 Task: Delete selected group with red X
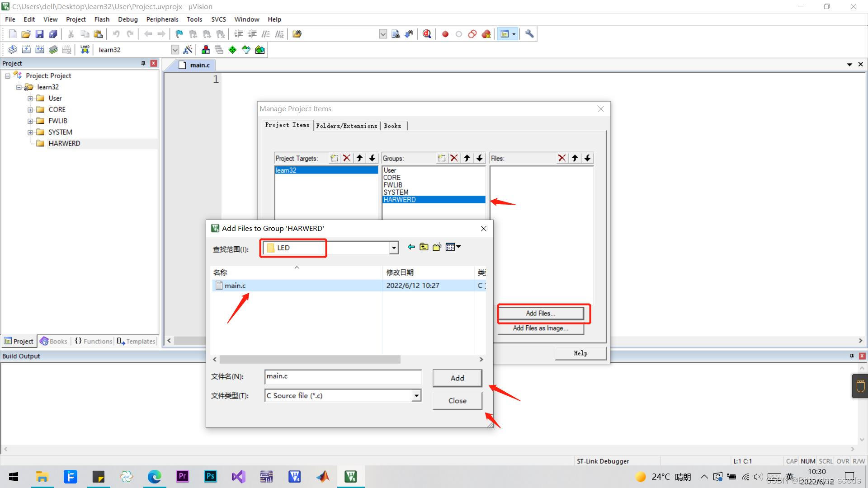click(x=454, y=158)
